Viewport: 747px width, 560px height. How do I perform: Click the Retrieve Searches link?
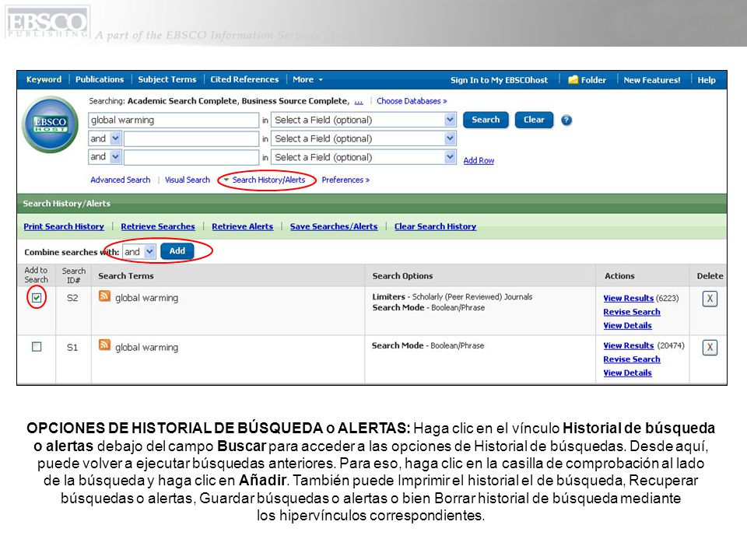[158, 226]
